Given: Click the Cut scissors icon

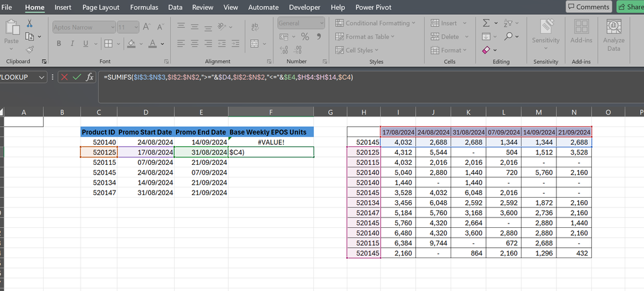Looking at the screenshot, I should tap(30, 23).
